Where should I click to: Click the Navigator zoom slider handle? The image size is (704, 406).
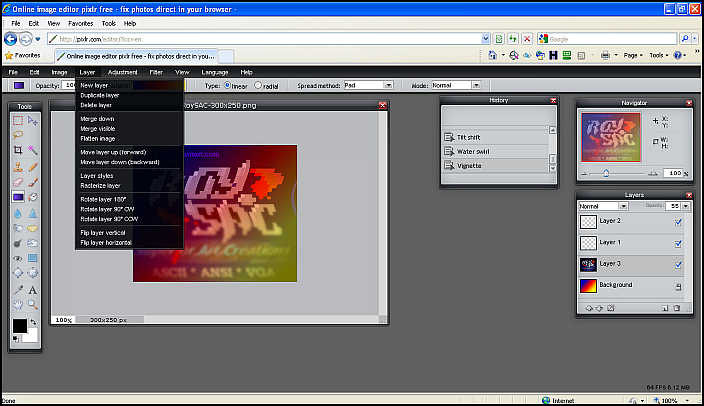[606, 173]
